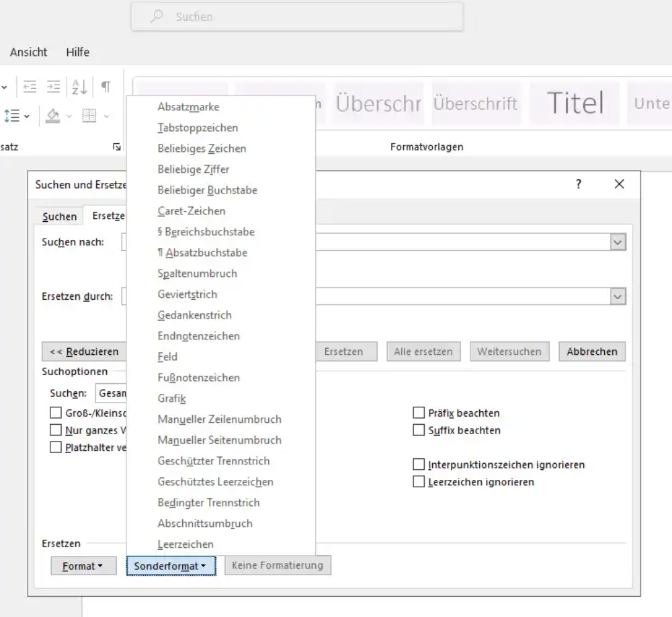Image resolution: width=672 pixels, height=617 pixels.
Task: Click the Alle ersetzen button
Action: (423, 351)
